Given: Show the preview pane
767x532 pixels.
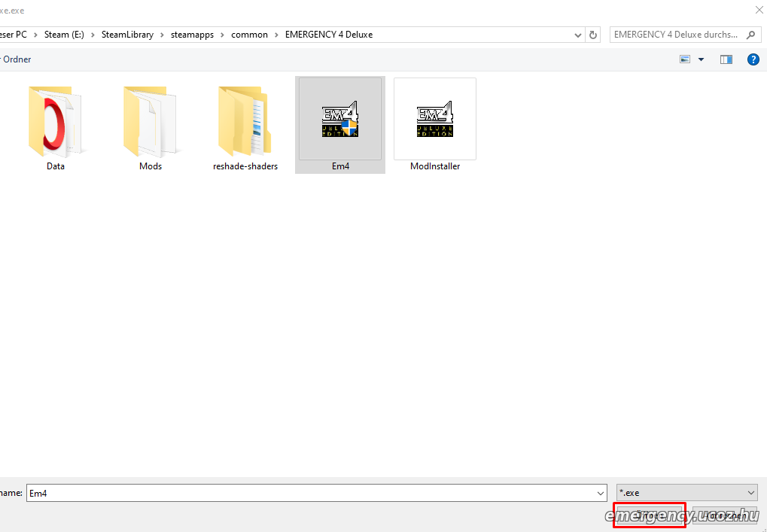Looking at the screenshot, I should click(726, 59).
